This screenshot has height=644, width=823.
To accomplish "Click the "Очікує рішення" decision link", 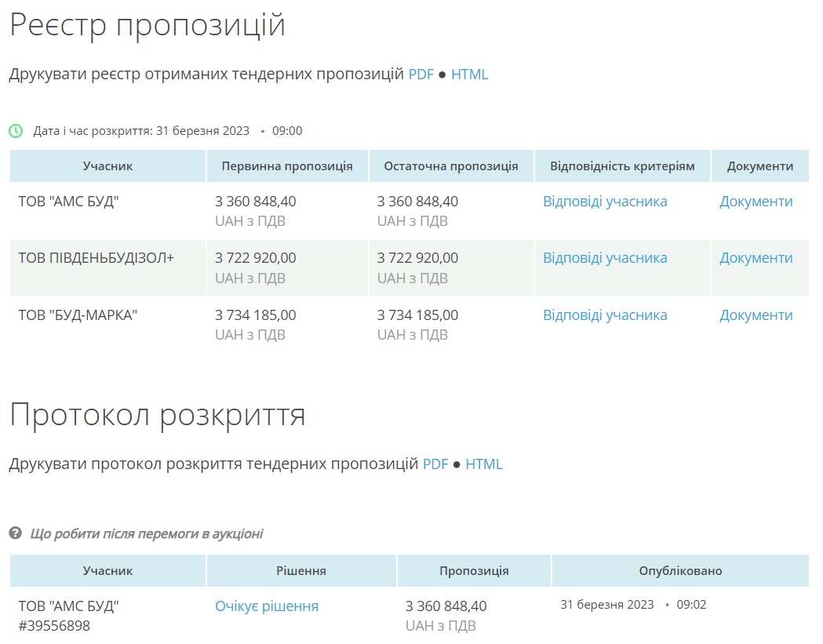I will (x=267, y=606).
